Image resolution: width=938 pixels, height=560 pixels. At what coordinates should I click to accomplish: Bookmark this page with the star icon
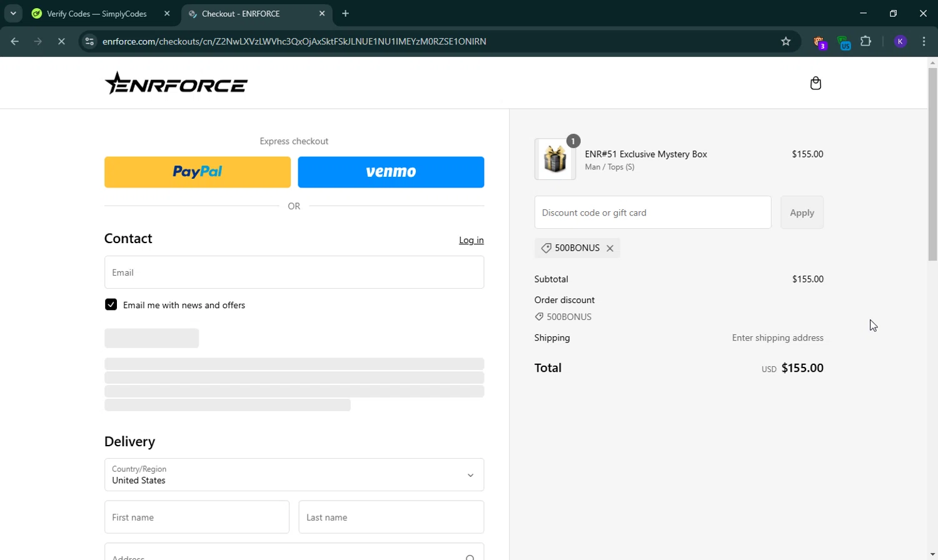coord(786,41)
